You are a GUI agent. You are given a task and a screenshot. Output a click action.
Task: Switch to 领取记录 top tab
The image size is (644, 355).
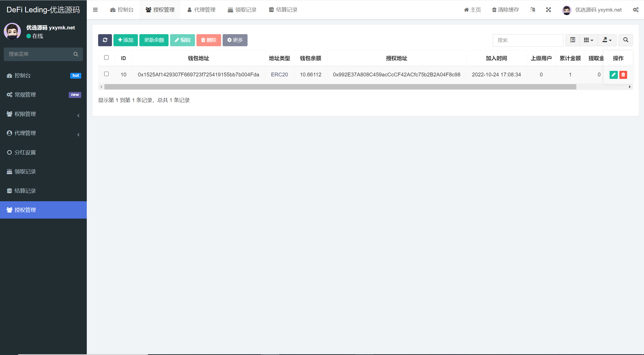(242, 10)
